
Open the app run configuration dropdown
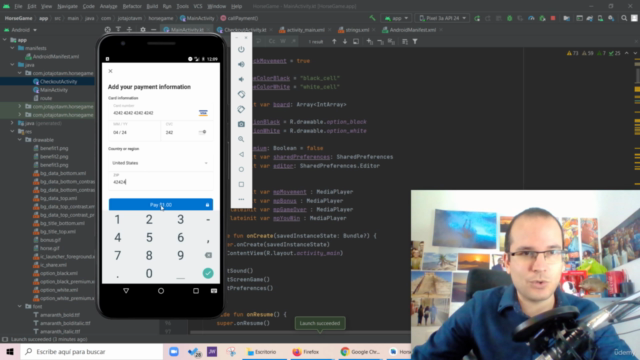[x=396, y=18]
